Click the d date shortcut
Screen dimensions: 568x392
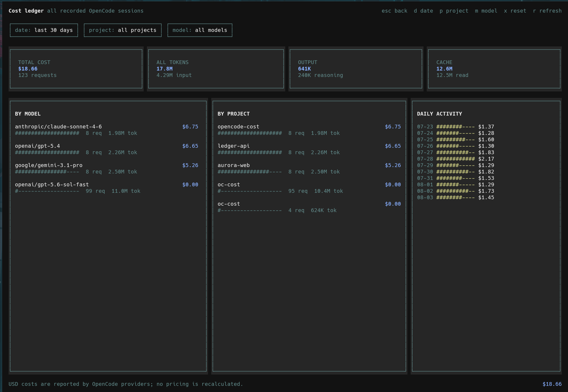[423, 11]
